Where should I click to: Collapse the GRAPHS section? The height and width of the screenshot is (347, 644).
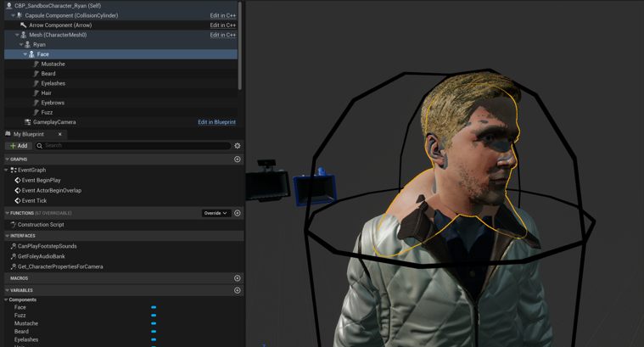(7, 159)
